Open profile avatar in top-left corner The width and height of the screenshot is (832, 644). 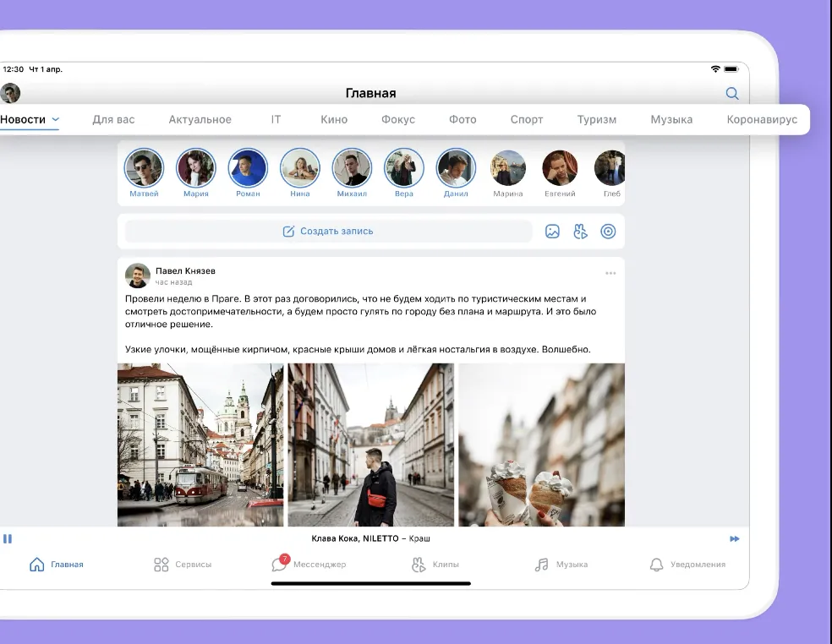click(x=10, y=93)
